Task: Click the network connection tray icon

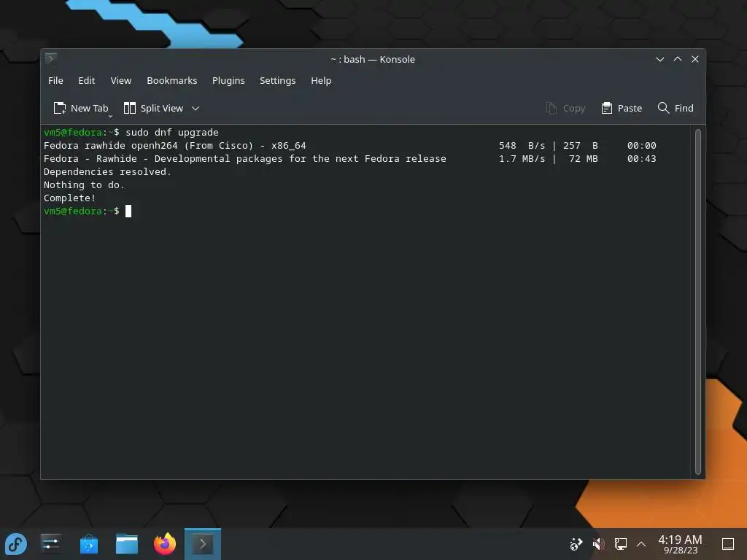Action: click(x=620, y=544)
